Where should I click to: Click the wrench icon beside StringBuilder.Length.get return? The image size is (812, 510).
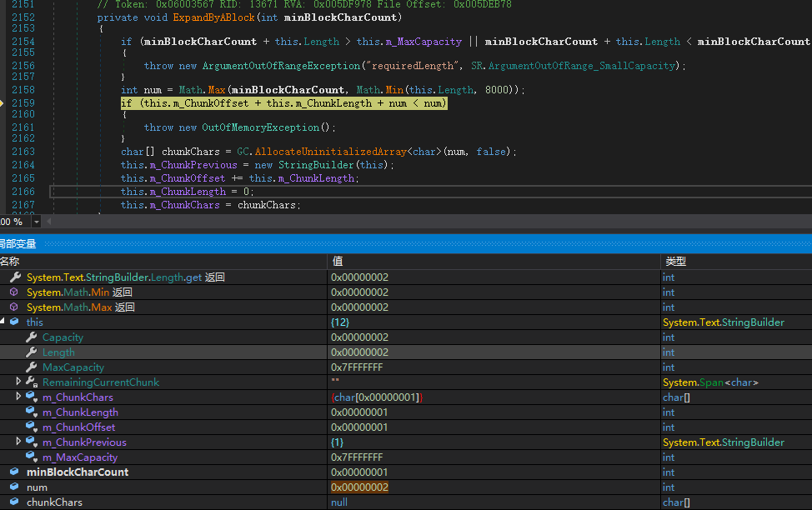point(14,277)
